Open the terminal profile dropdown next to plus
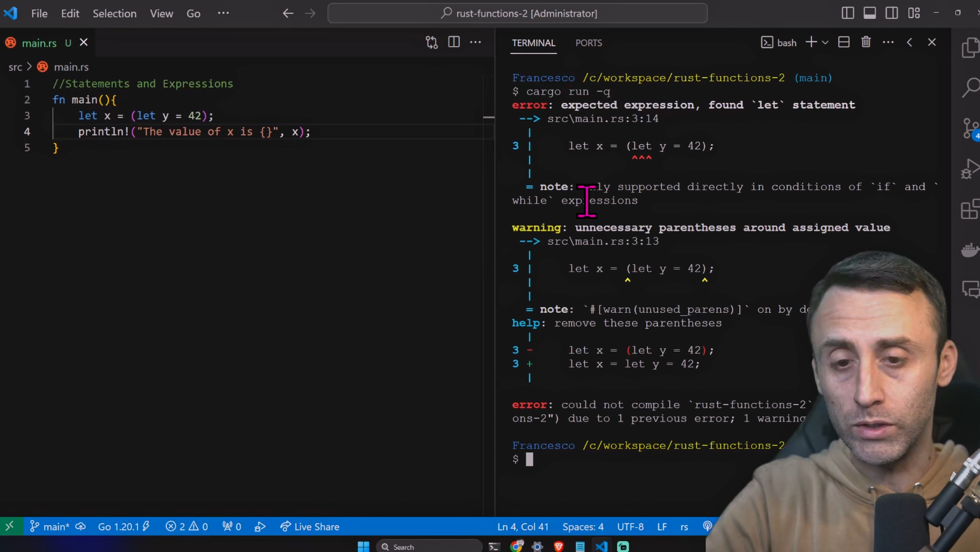 click(x=826, y=42)
